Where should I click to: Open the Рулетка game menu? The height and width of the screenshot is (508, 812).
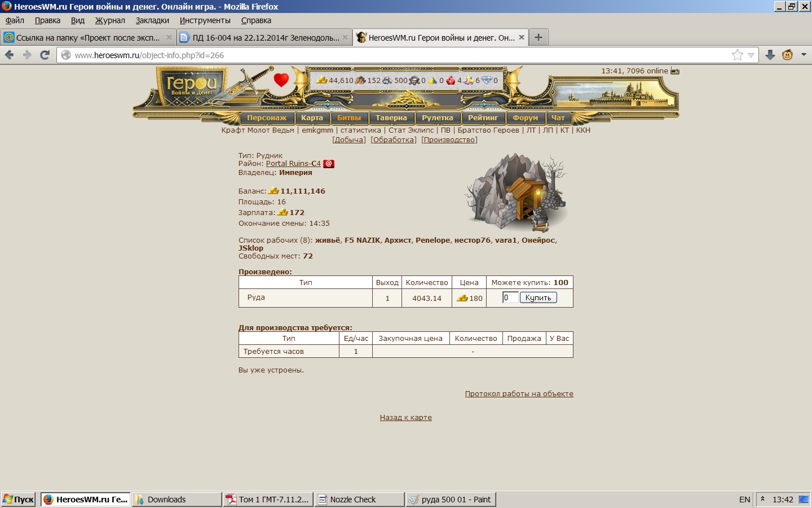click(438, 118)
